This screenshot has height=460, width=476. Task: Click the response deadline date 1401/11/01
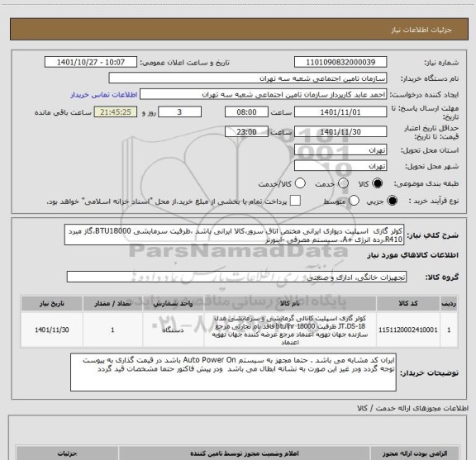tap(340, 112)
